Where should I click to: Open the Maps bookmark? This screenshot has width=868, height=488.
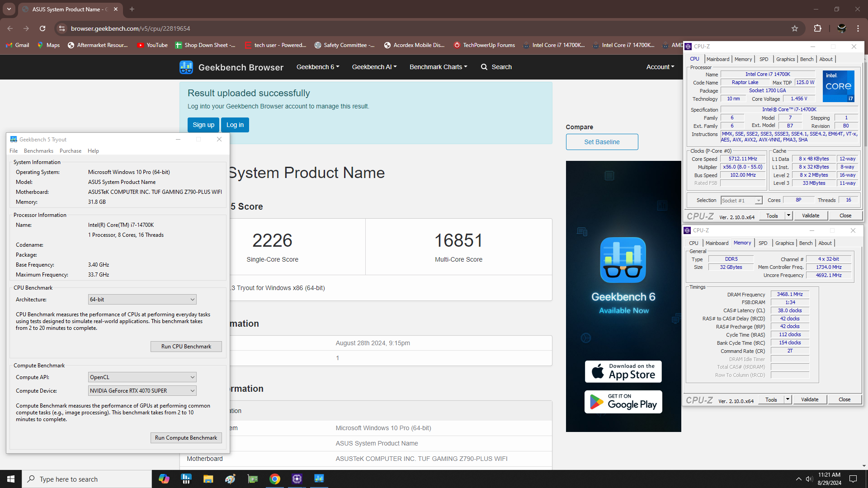click(x=48, y=45)
